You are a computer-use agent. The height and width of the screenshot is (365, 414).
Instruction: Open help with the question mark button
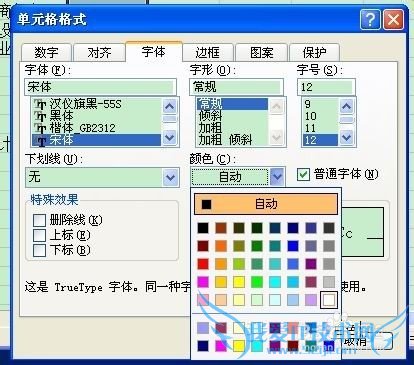tap(370, 20)
